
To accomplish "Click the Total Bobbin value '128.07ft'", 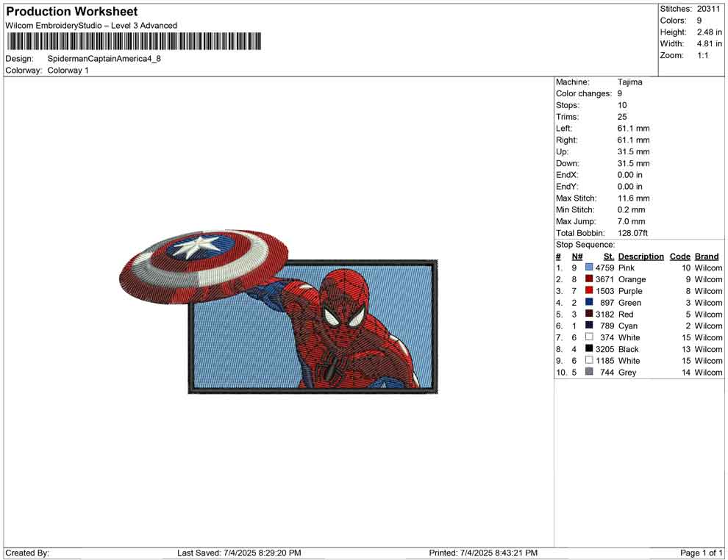I will coord(632,232).
